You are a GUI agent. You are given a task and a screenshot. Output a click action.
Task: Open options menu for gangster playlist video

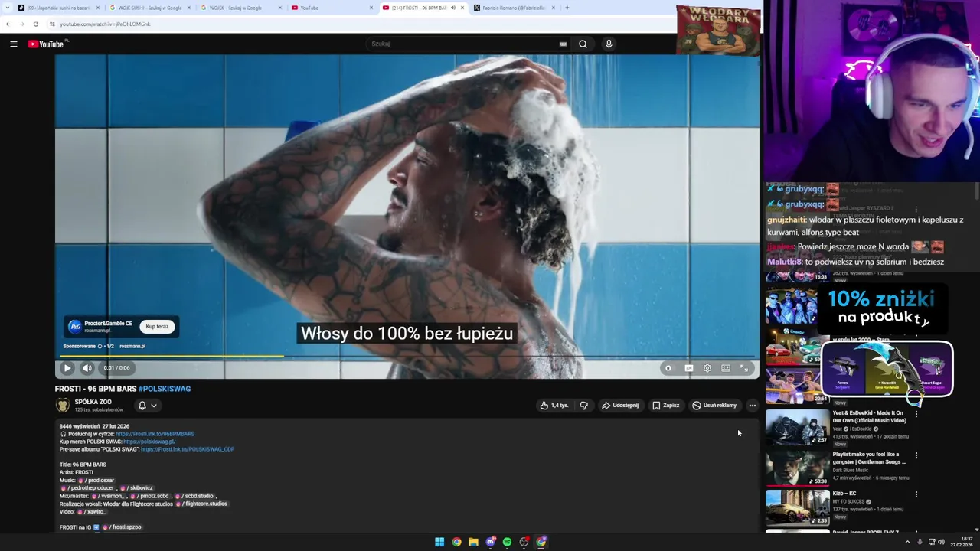[x=916, y=455]
